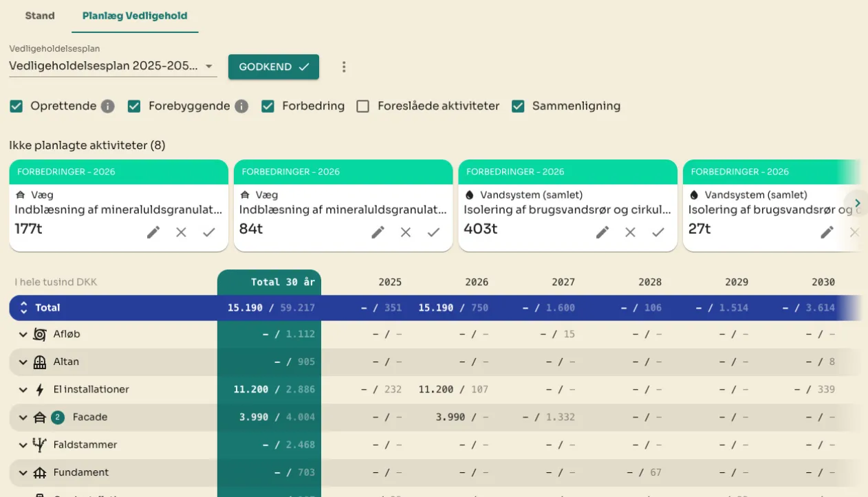Click the GODKEND button

click(273, 67)
